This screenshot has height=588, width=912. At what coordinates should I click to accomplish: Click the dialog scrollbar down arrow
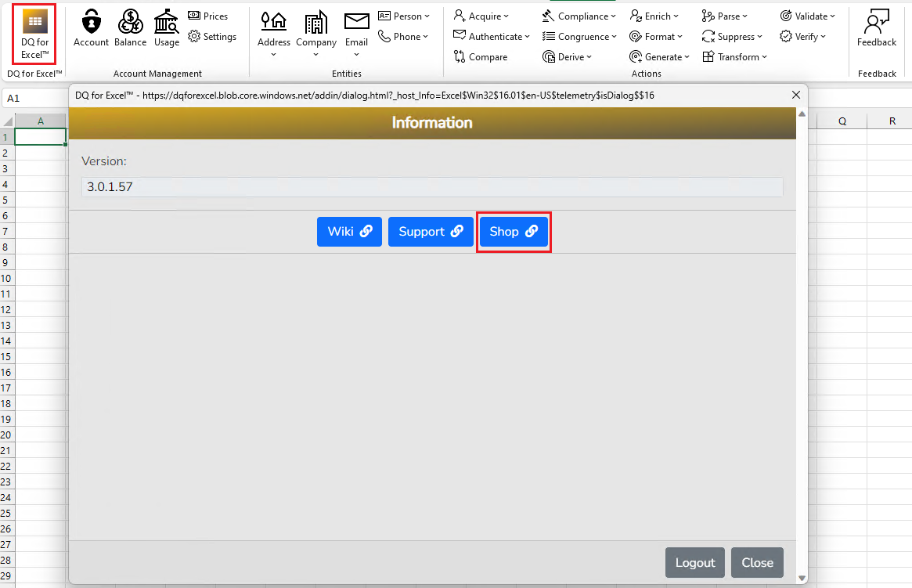pyautogui.click(x=802, y=578)
